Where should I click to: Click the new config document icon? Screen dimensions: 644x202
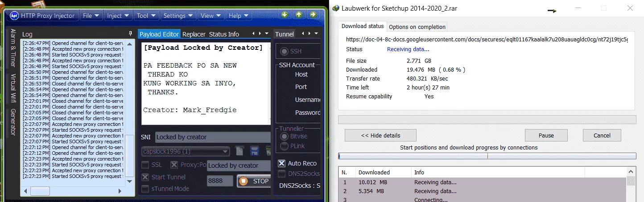pos(240,151)
